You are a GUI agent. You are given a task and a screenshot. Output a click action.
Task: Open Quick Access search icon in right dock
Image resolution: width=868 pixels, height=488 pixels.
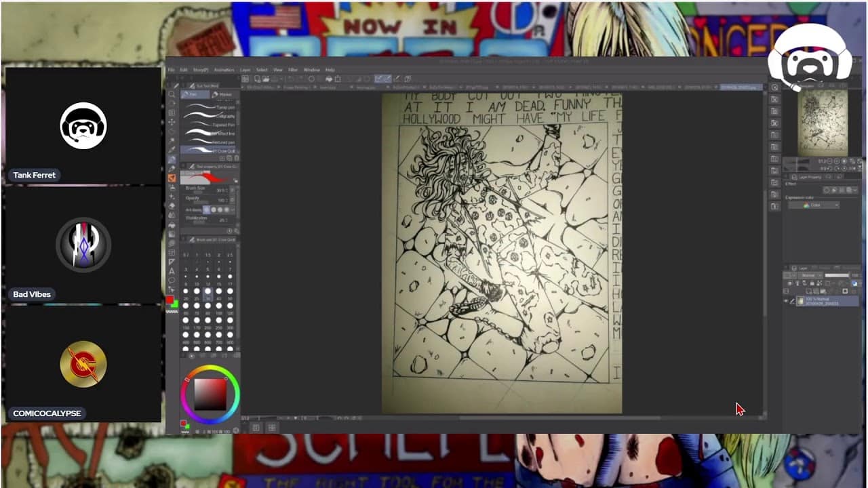pos(774,88)
